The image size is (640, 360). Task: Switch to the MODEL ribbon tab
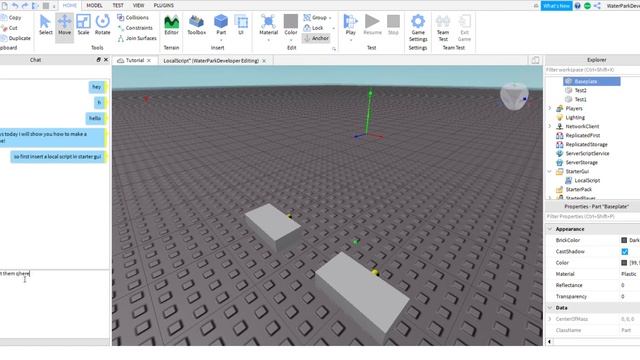coord(94,5)
